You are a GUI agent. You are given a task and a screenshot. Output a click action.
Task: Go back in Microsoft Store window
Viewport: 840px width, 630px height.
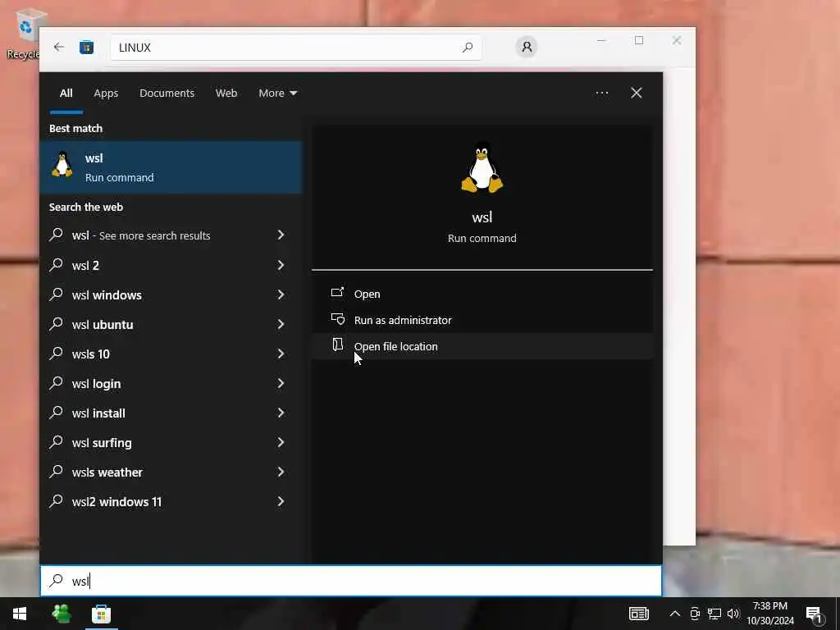59,47
